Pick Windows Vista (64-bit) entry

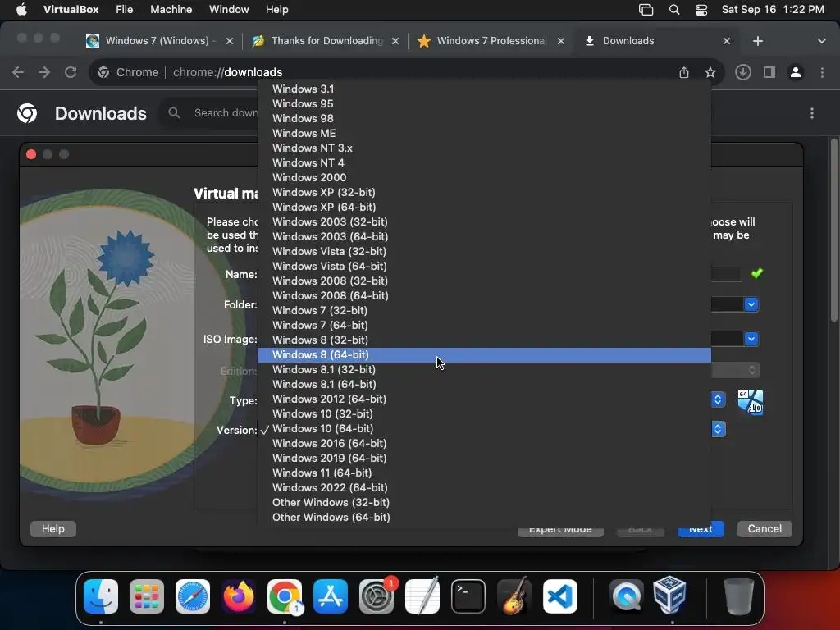coord(484,267)
